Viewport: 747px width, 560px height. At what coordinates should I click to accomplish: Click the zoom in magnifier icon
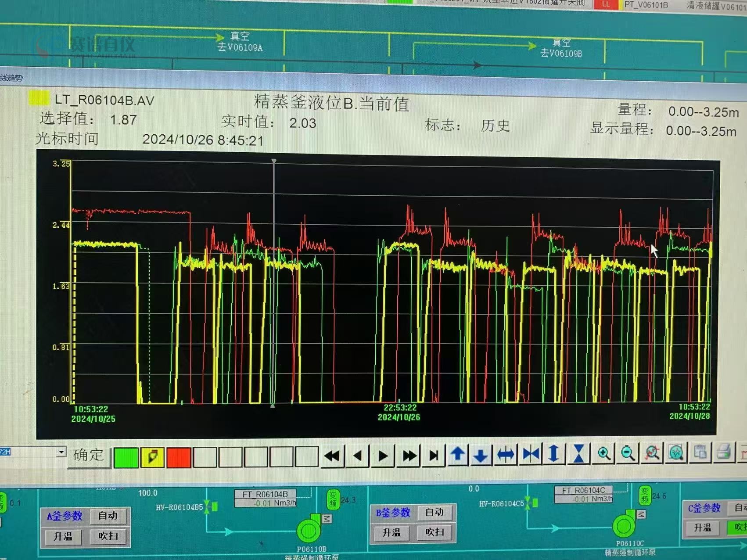[x=604, y=453]
